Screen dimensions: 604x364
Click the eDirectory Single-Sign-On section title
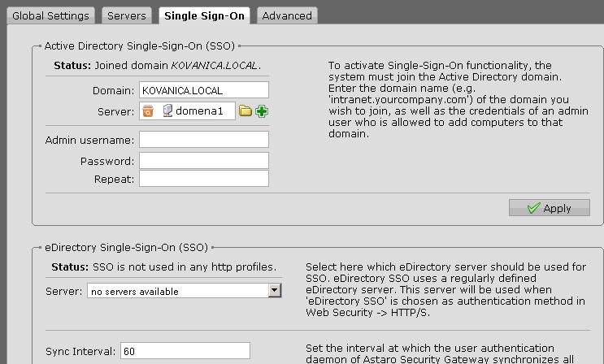tap(126, 247)
